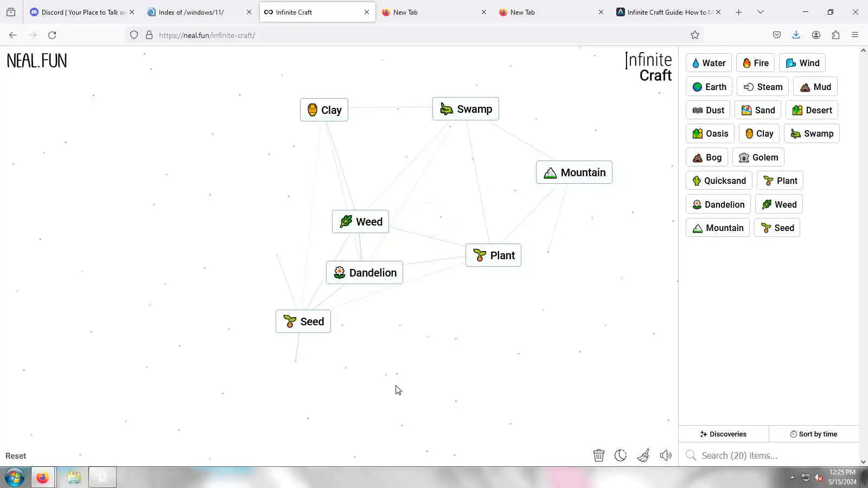Select the Dust element in sidebar

tap(708, 110)
